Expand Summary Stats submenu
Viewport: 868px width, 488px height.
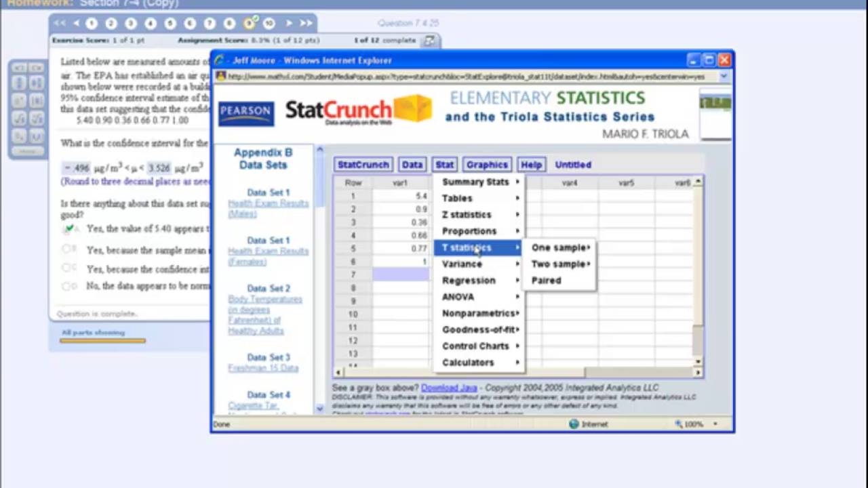tap(479, 182)
